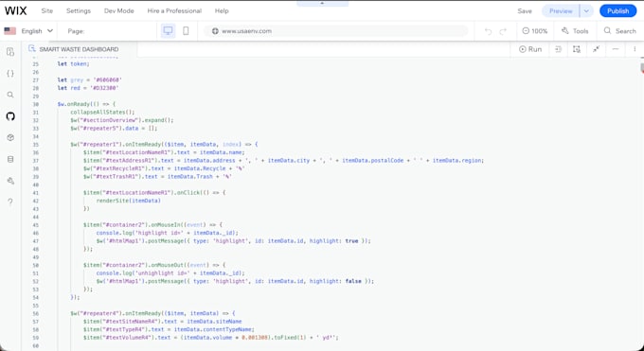Publish the site
The image size is (644, 351).
click(x=618, y=11)
